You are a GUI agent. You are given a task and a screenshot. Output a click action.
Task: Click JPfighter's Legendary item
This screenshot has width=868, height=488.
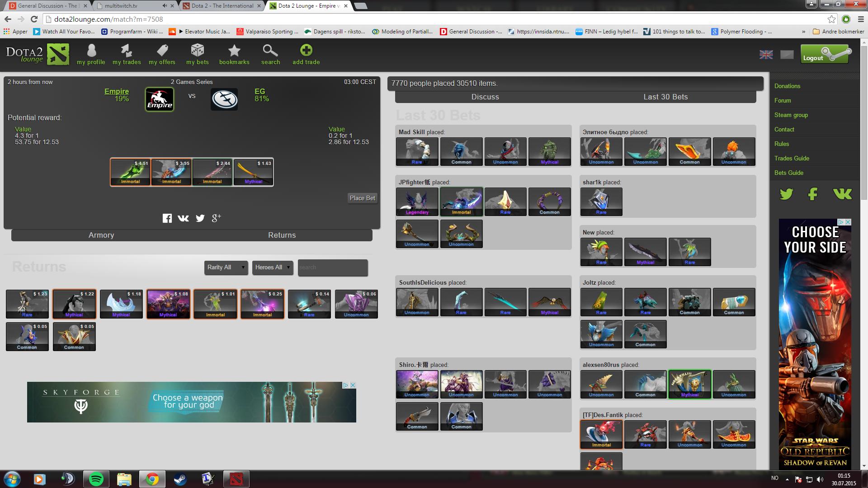(417, 202)
